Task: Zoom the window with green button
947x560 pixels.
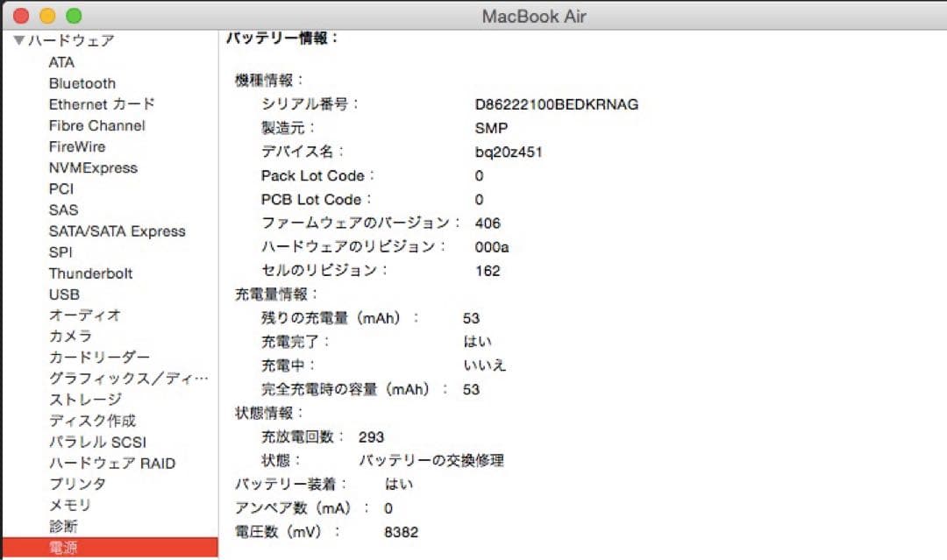Action: point(74,17)
